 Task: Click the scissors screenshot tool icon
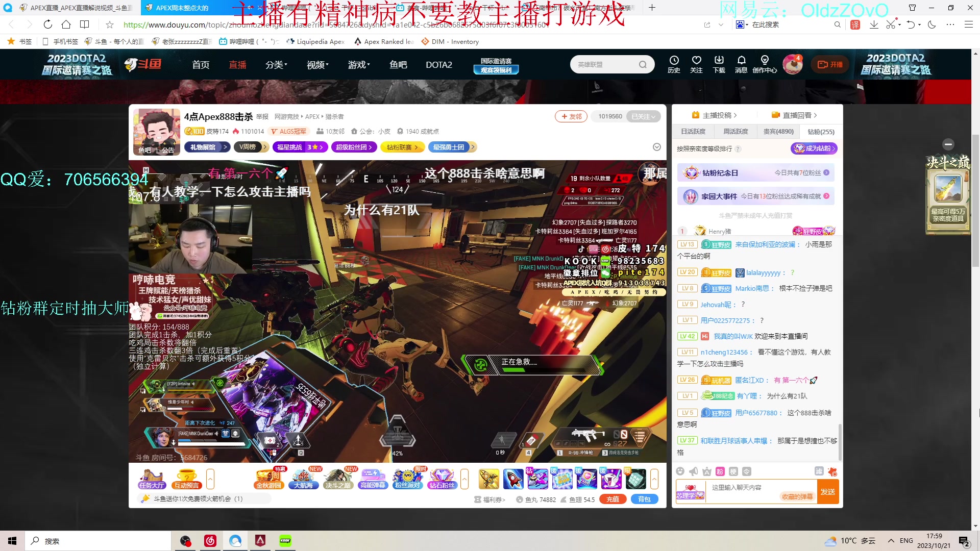coord(890,24)
